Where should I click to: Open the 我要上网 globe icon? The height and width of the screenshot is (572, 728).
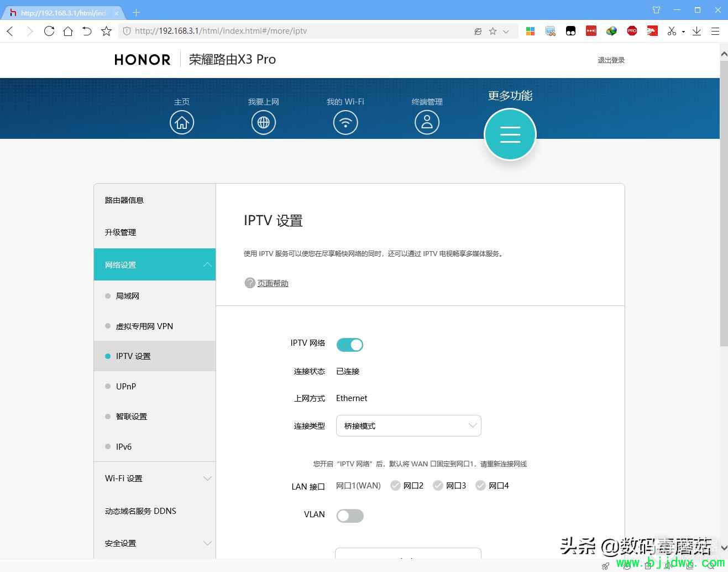pos(264,122)
